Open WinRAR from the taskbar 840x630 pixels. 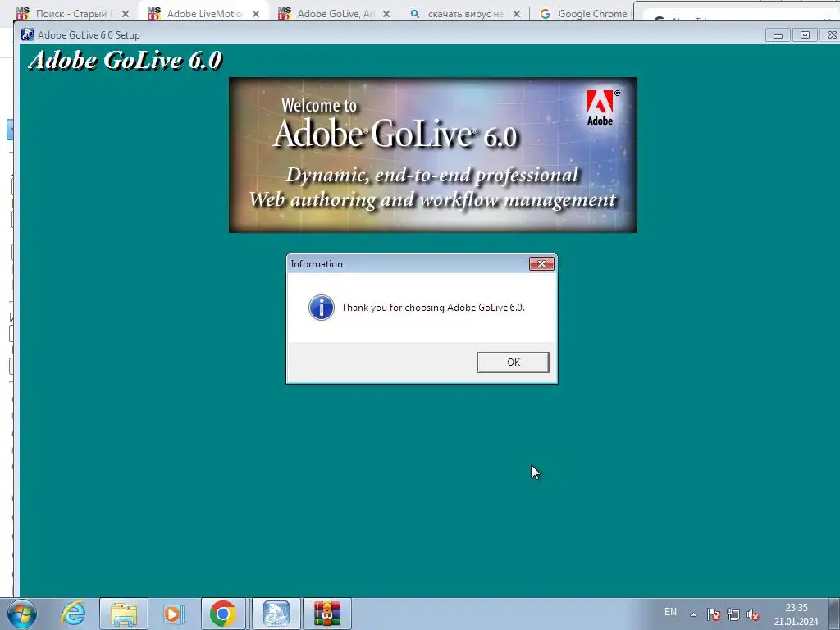click(327, 614)
